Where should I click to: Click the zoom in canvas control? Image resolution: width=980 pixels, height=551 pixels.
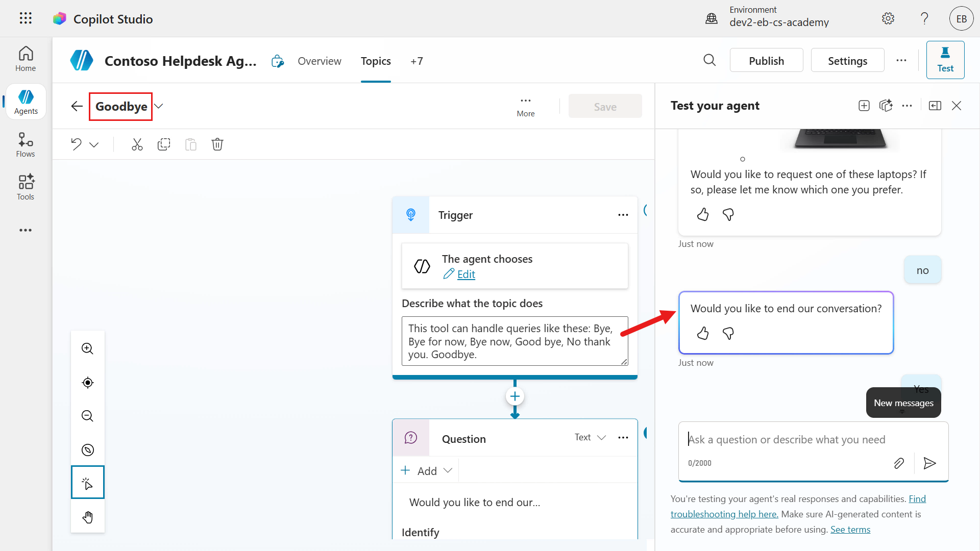coord(88,348)
